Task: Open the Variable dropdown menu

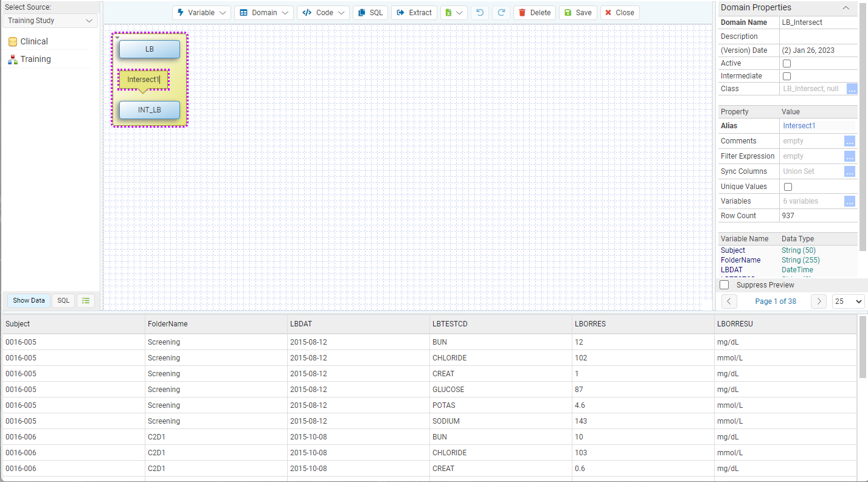Action: coord(201,13)
